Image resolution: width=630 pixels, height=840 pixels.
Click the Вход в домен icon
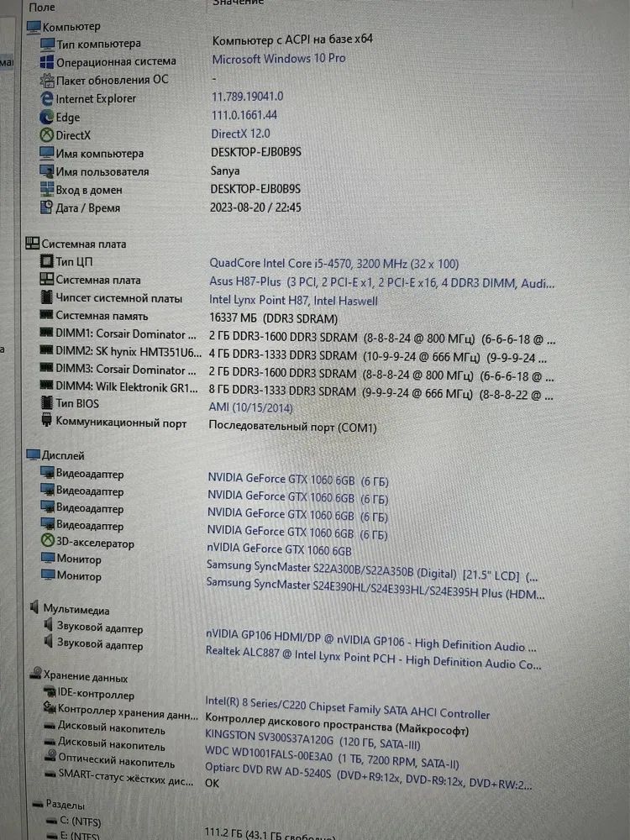click(x=47, y=190)
